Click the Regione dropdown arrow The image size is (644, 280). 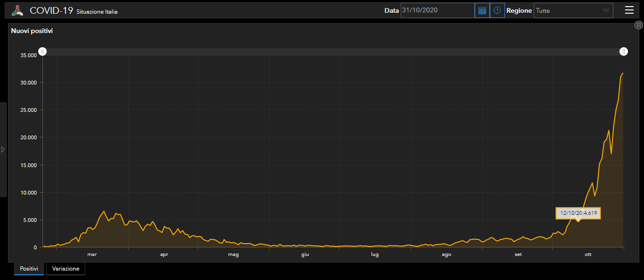(606, 10)
